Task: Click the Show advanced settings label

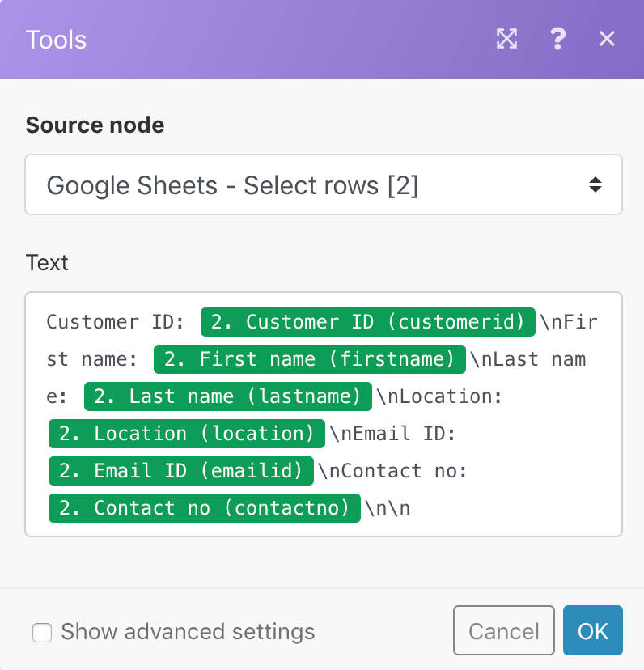Action: (188, 631)
